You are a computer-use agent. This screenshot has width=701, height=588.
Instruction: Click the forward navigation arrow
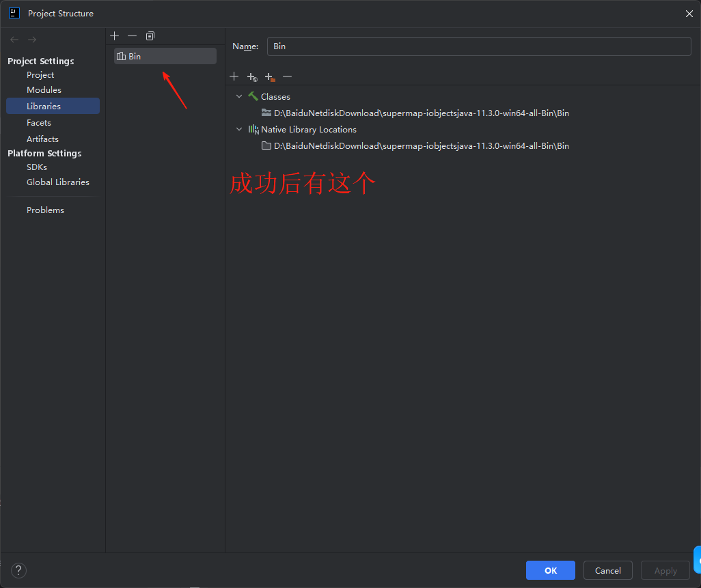pos(31,39)
